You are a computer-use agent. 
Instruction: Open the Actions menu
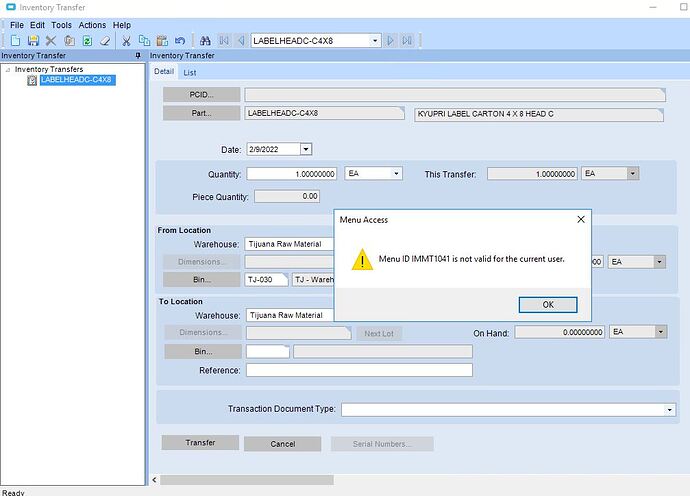click(x=92, y=25)
